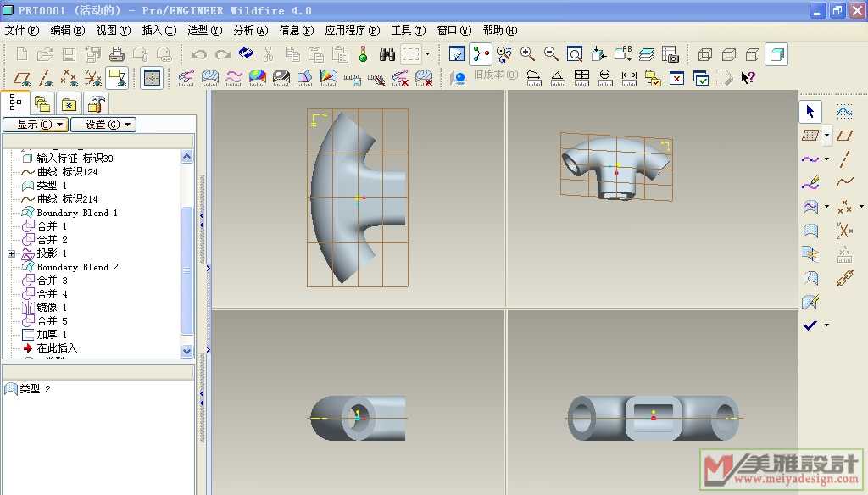Select 加厚 1 in model tree
This screenshot has height=495, width=868.
tap(52, 335)
